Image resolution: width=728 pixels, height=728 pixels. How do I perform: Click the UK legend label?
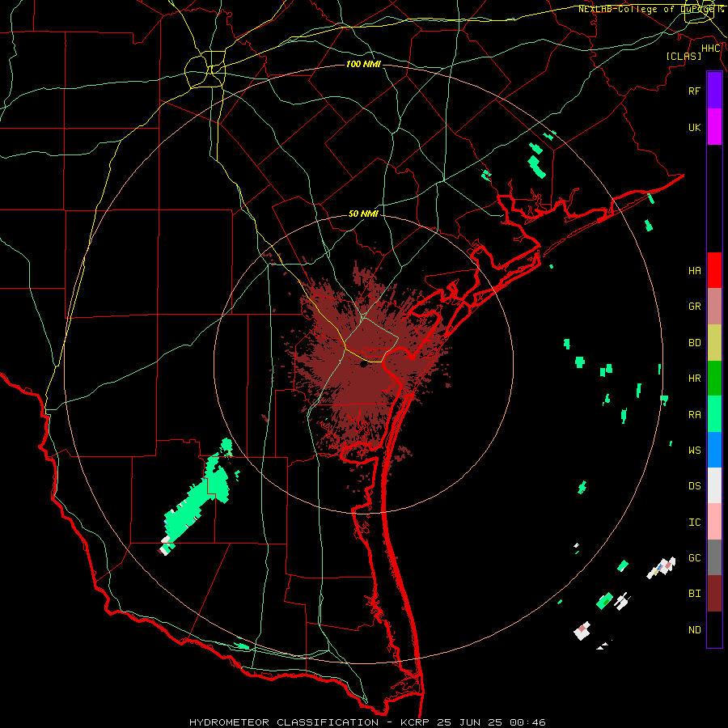tap(694, 127)
